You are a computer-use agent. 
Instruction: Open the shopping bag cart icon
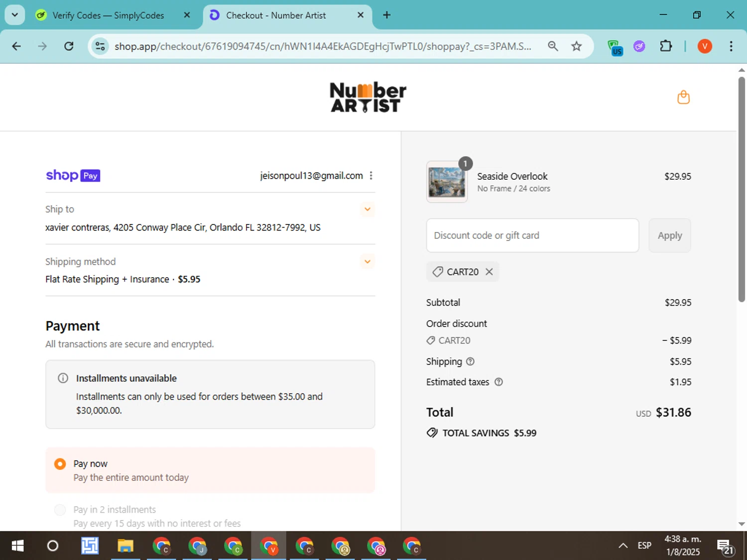(683, 97)
